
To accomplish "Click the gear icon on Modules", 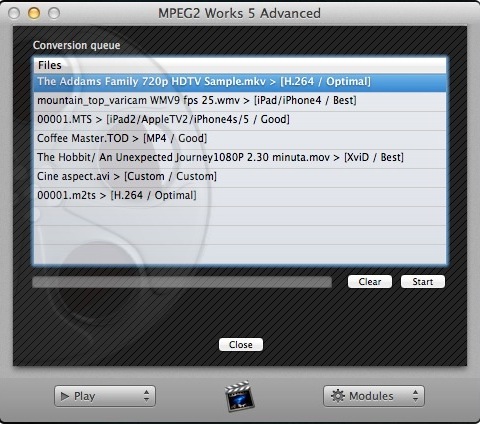I will pyautogui.click(x=337, y=396).
